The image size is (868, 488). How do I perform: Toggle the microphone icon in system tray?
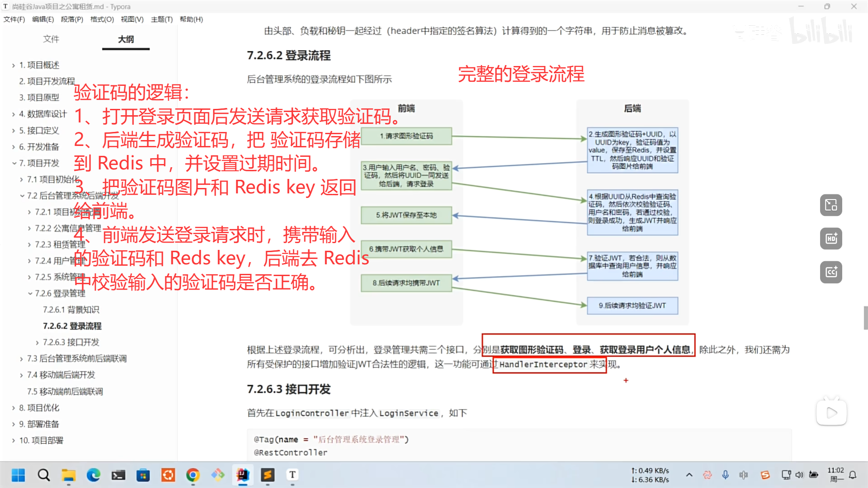(x=725, y=475)
